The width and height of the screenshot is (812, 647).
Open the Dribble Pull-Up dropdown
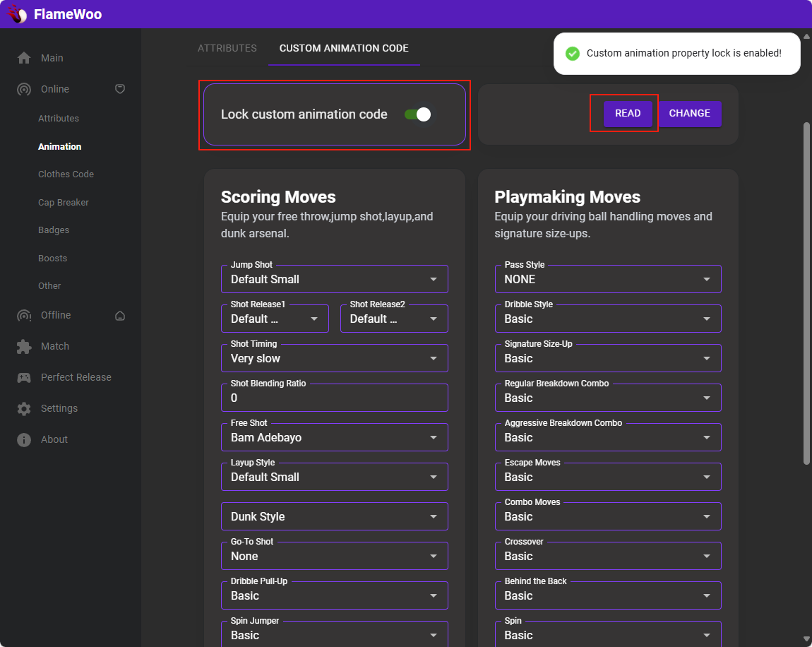(x=335, y=595)
